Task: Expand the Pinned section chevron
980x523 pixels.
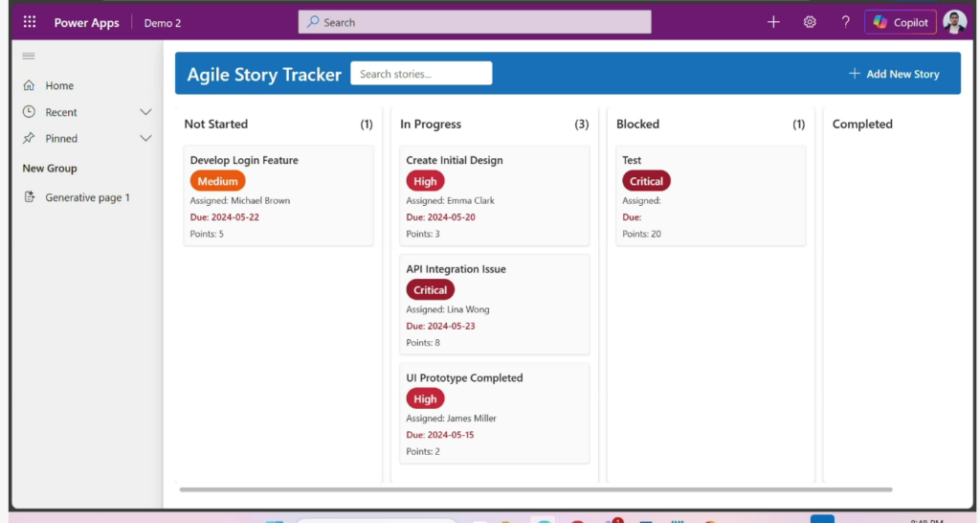Action: [145, 138]
